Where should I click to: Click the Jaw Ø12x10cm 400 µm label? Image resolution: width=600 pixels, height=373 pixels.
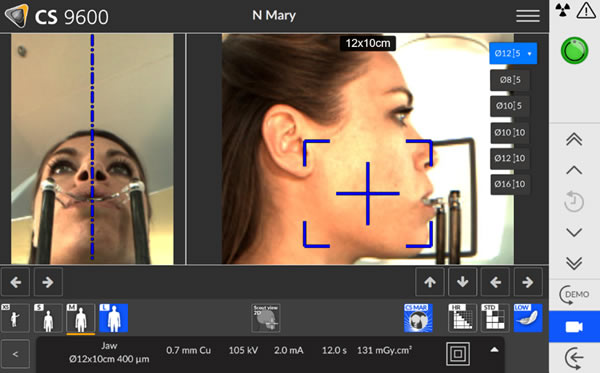(x=109, y=352)
